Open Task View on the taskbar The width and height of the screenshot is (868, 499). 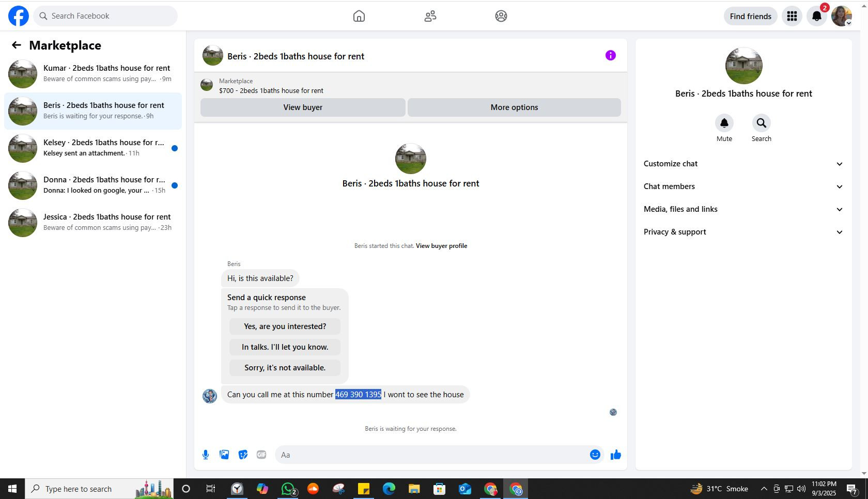211,489
